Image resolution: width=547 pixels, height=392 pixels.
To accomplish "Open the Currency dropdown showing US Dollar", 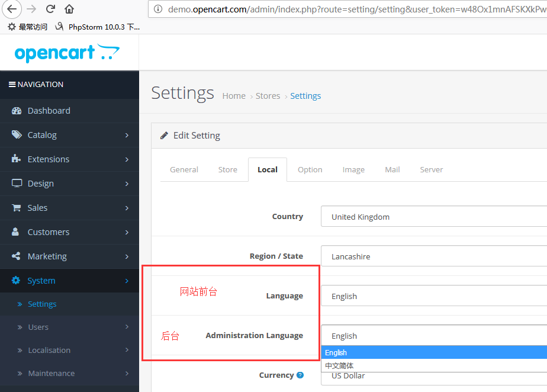I will 434,378.
